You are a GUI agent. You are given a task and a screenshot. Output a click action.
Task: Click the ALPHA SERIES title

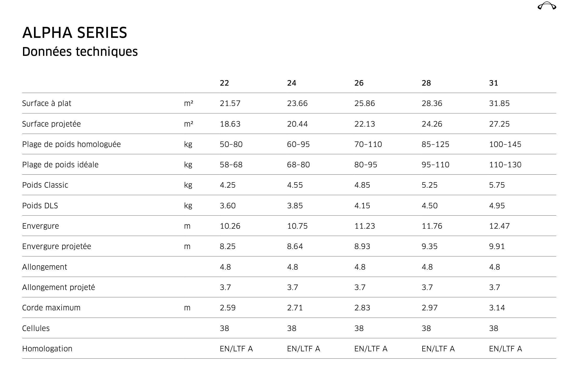click(x=75, y=33)
